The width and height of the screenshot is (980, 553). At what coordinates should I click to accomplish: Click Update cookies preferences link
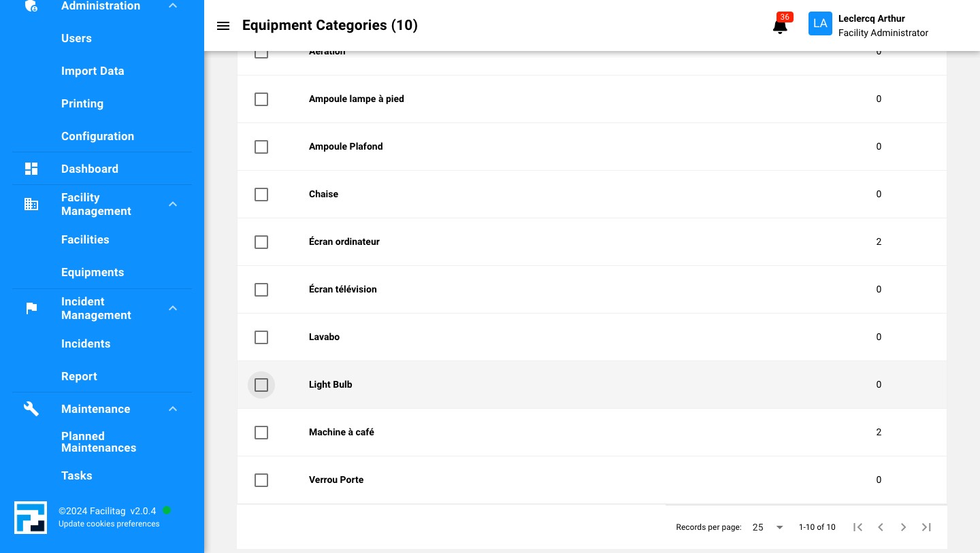point(109,524)
